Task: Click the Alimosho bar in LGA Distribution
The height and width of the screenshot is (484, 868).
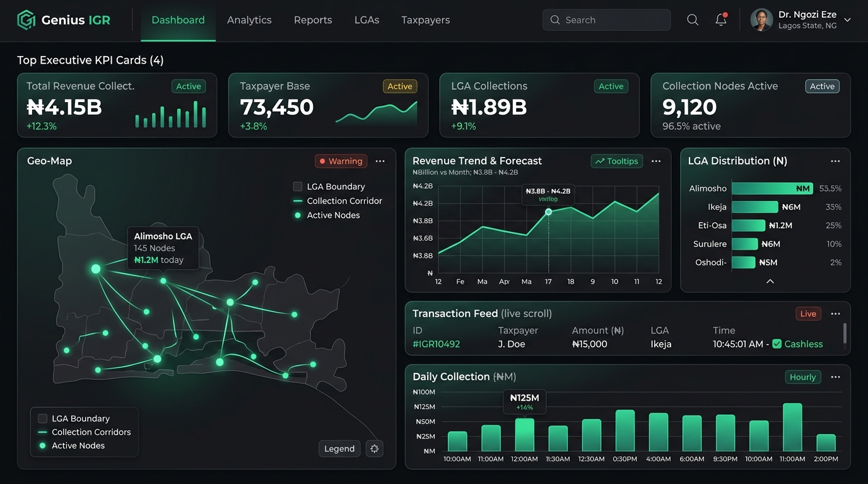Action: (x=772, y=188)
